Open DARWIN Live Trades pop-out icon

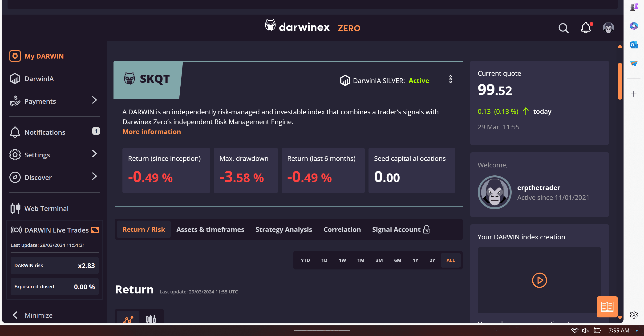(x=95, y=230)
